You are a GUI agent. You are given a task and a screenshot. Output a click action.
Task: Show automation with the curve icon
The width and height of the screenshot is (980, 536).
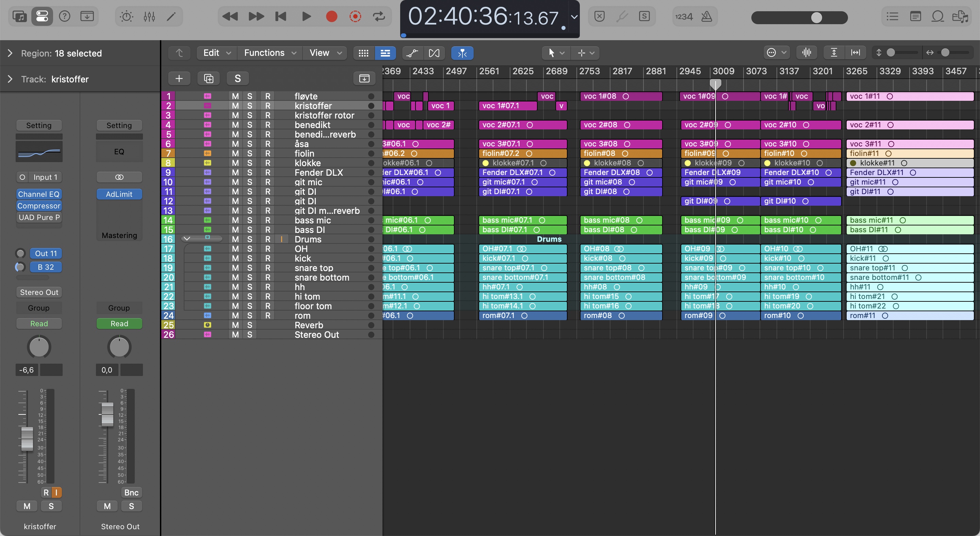tap(412, 53)
